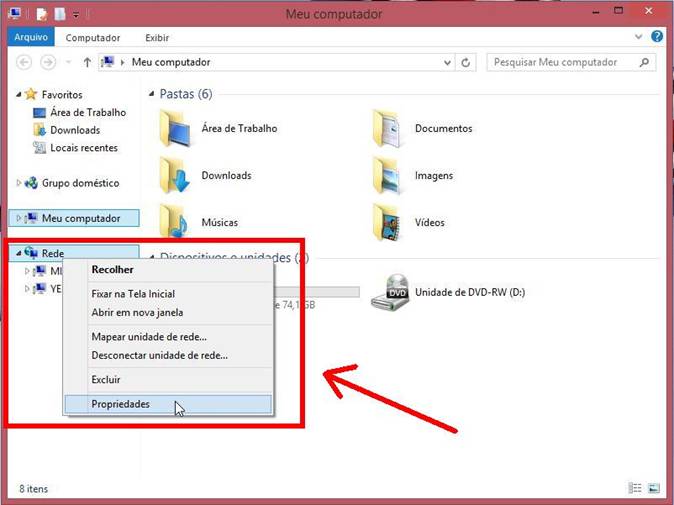Switch to large thumbnails view icon
The width and height of the screenshot is (674, 505).
tap(653, 489)
